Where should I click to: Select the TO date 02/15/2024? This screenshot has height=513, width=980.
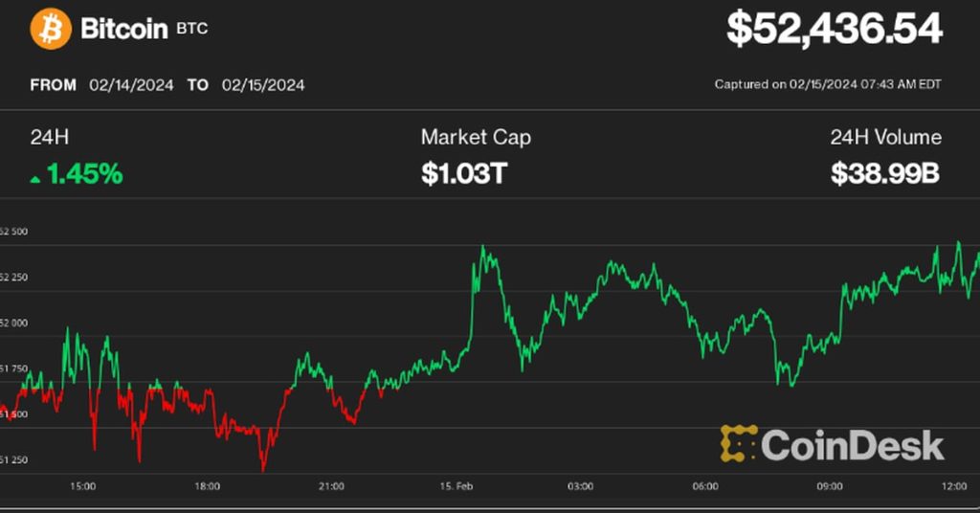pyautogui.click(x=262, y=85)
